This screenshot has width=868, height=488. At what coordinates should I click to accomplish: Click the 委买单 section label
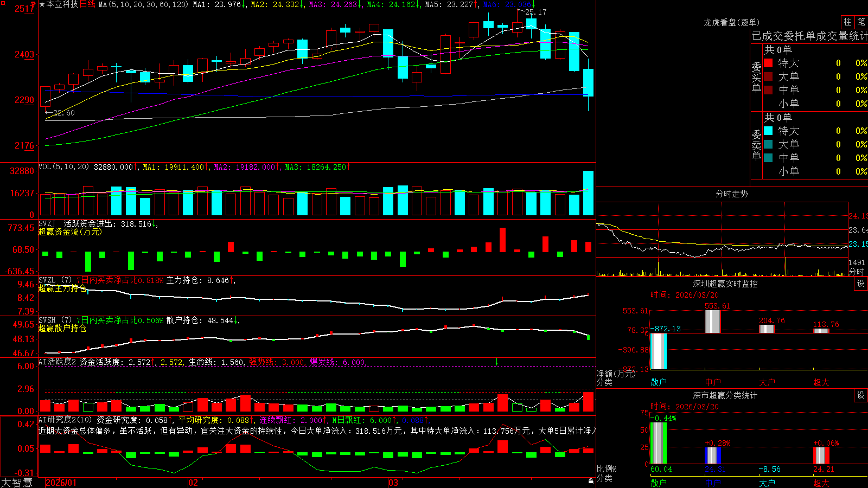click(x=756, y=77)
